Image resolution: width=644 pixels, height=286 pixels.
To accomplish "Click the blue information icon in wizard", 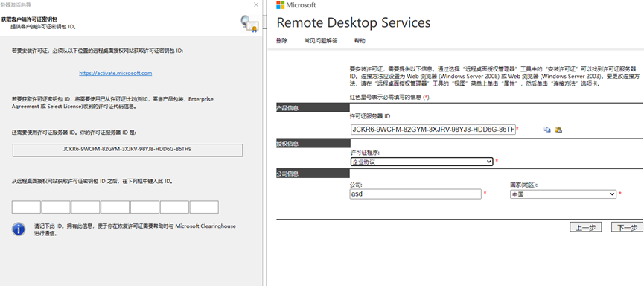I will 19,229.
